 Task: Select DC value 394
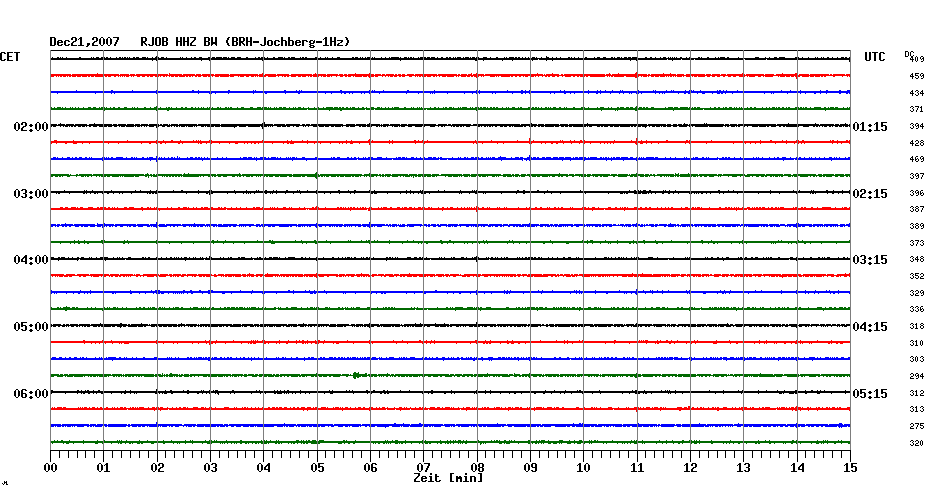pos(916,126)
